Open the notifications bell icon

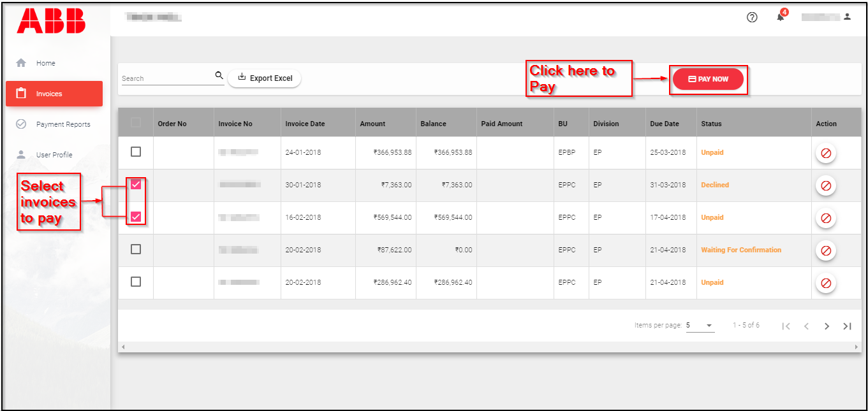780,17
